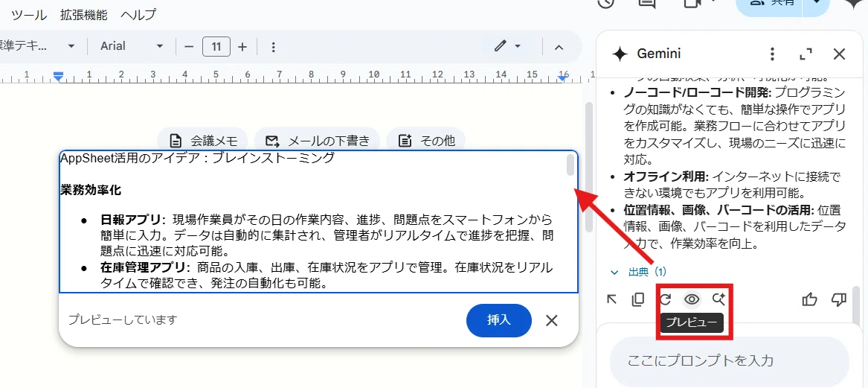Click the ここにプロンプトを入力 prompt field
Viewport: 868px width, 388px height.
pyautogui.click(x=729, y=360)
